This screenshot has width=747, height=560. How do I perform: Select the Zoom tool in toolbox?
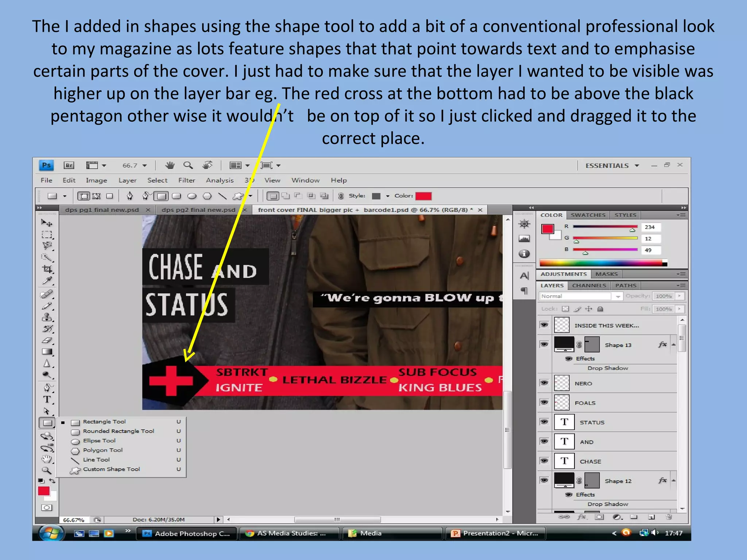pos(47,470)
